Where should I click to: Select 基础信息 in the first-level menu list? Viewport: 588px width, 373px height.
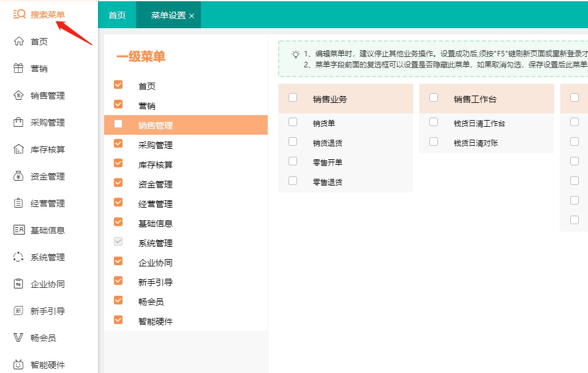coord(156,224)
